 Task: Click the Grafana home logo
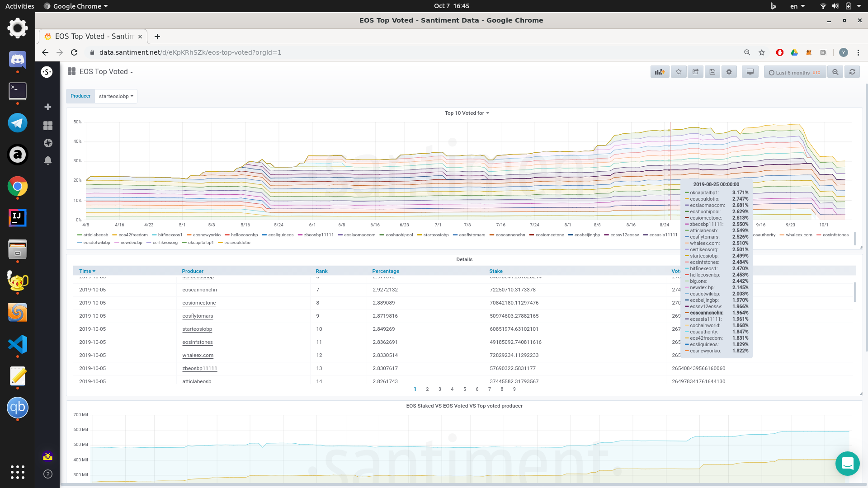point(47,72)
